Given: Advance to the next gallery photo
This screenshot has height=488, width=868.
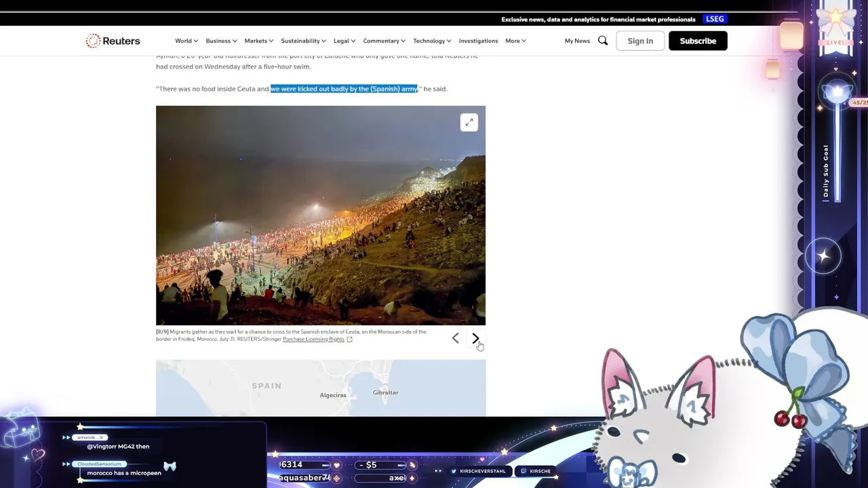Looking at the screenshot, I should [475, 338].
